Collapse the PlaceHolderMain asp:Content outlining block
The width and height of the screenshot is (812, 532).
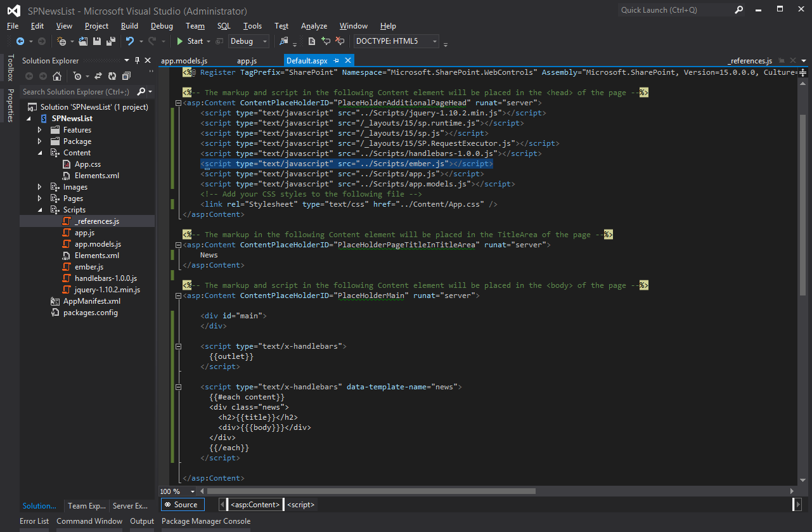tap(179, 295)
